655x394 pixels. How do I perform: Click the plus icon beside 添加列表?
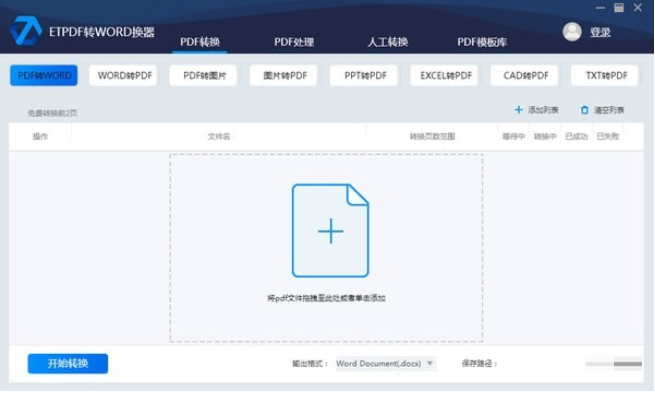click(518, 110)
